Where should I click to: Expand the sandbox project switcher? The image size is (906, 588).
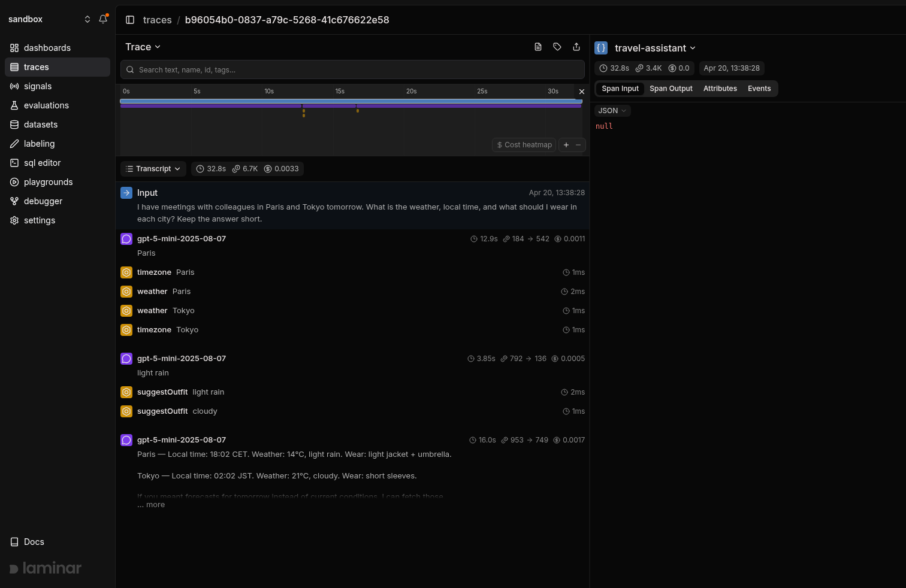(49, 19)
